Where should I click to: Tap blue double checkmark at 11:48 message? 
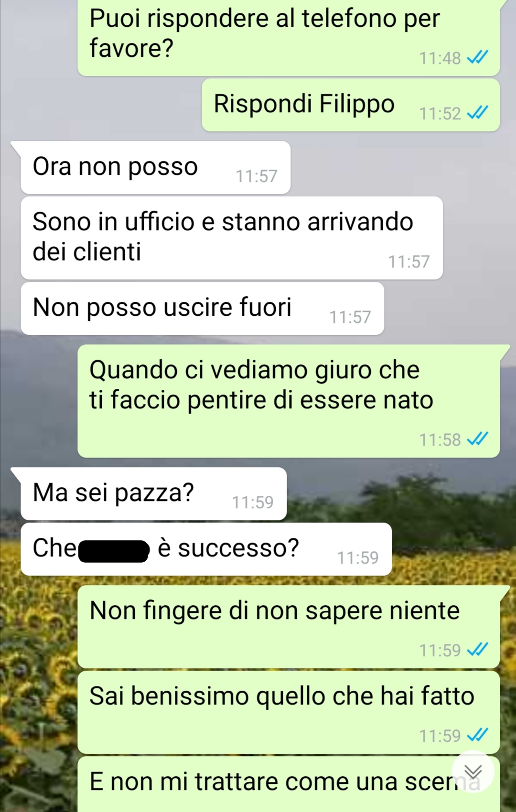[477, 57]
